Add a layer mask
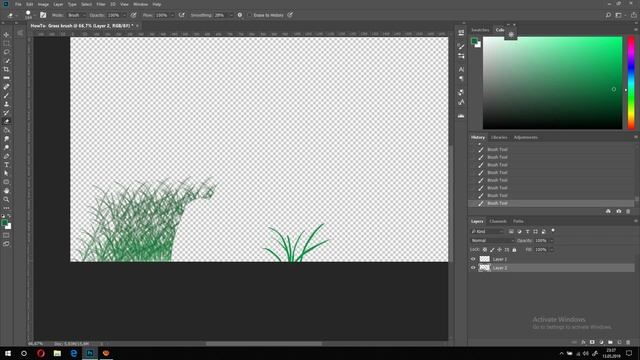The height and width of the screenshot is (360, 640). pos(592,342)
